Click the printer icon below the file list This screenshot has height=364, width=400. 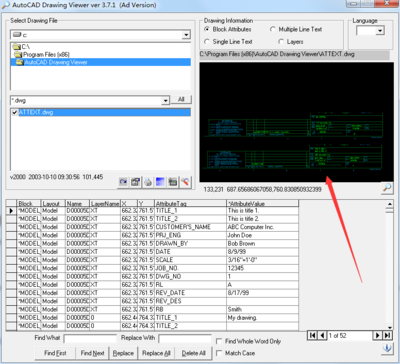[x=148, y=182]
